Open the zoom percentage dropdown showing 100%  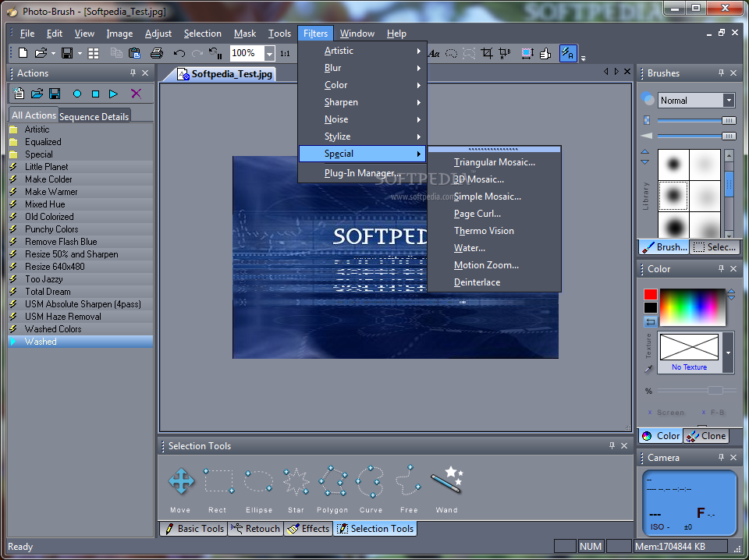point(269,54)
